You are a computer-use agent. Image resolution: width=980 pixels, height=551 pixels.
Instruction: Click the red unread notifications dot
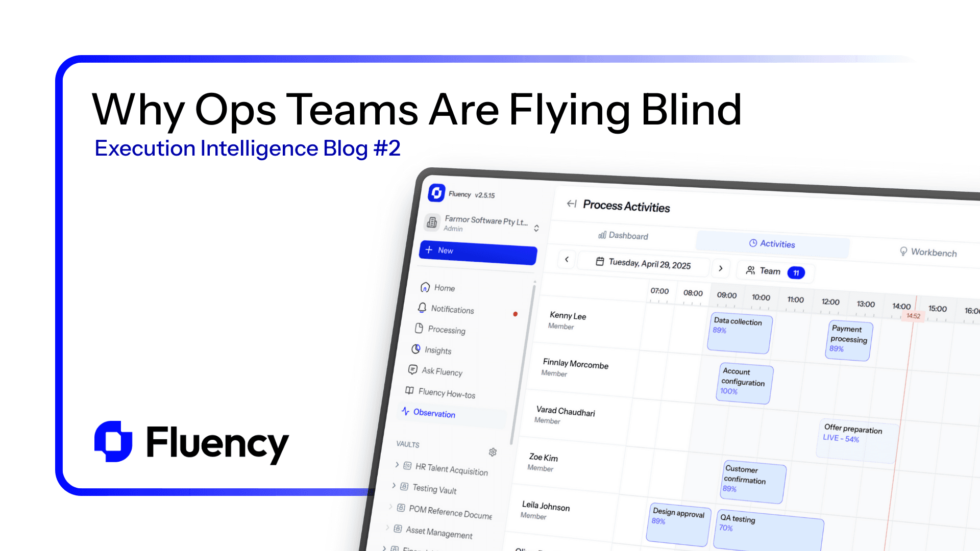point(516,314)
